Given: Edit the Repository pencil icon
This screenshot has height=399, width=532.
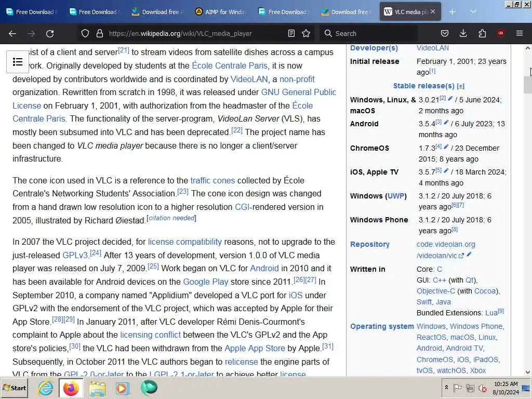Looking at the screenshot, I should pyautogui.click(x=469, y=255).
